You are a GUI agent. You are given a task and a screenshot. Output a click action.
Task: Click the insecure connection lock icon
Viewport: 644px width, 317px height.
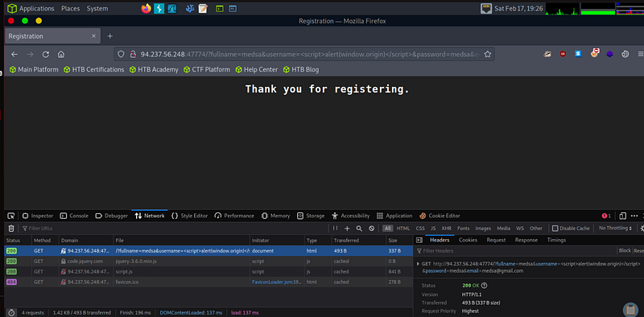[133, 54]
